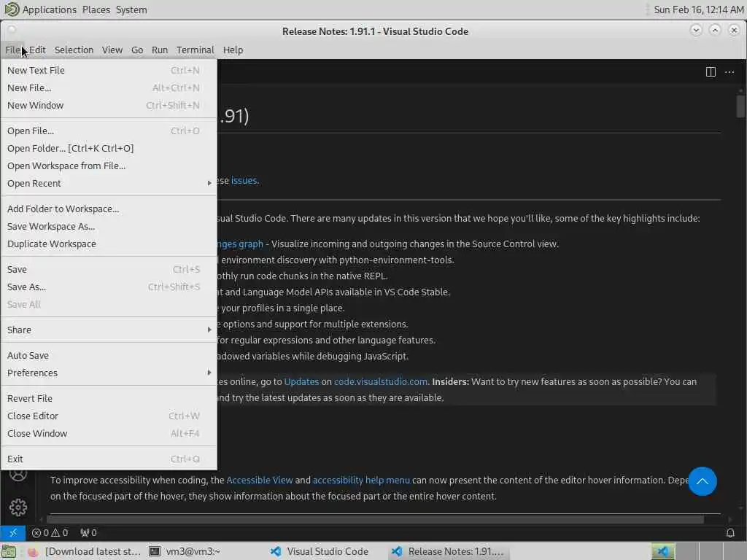The image size is (747, 560).
Task: Open the Updates link
Action: (301, 382)
